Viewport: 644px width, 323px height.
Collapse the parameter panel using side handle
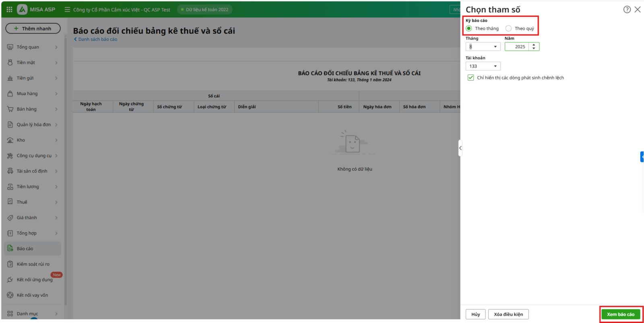pos(460,148)
